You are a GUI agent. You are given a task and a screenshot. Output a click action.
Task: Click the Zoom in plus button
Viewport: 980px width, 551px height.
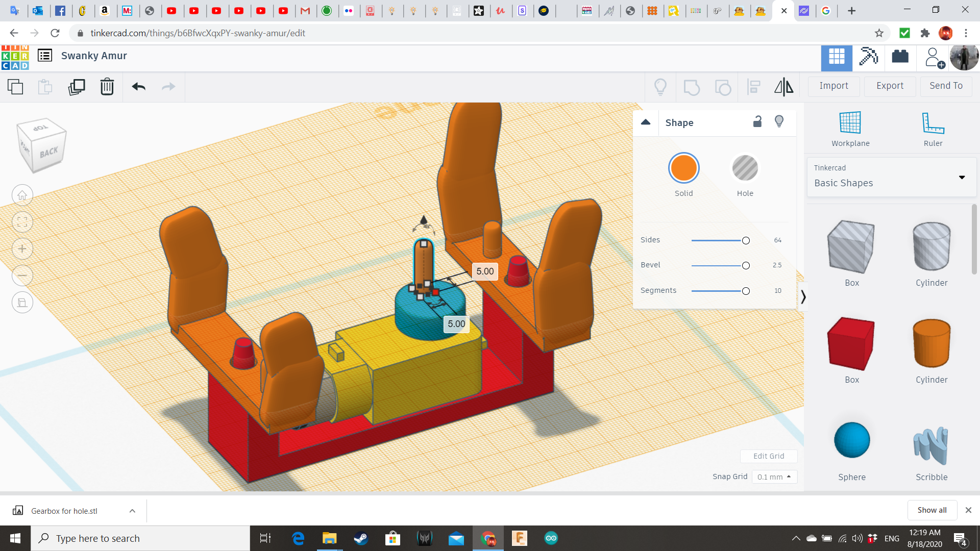[22, 249]
